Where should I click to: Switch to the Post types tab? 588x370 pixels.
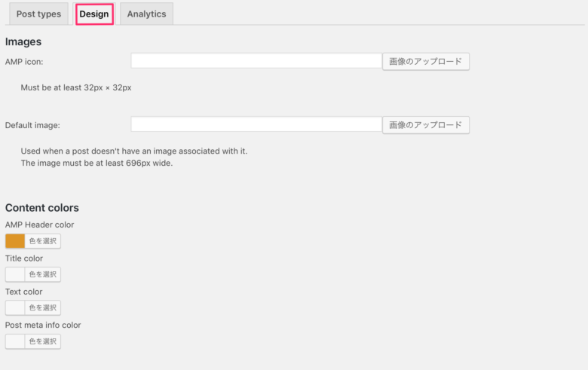pos(38,14)
